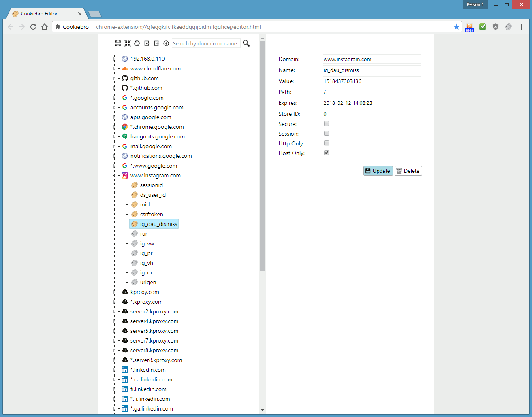
Task: Edit the Domain field
Action: [x=372, y=59]
